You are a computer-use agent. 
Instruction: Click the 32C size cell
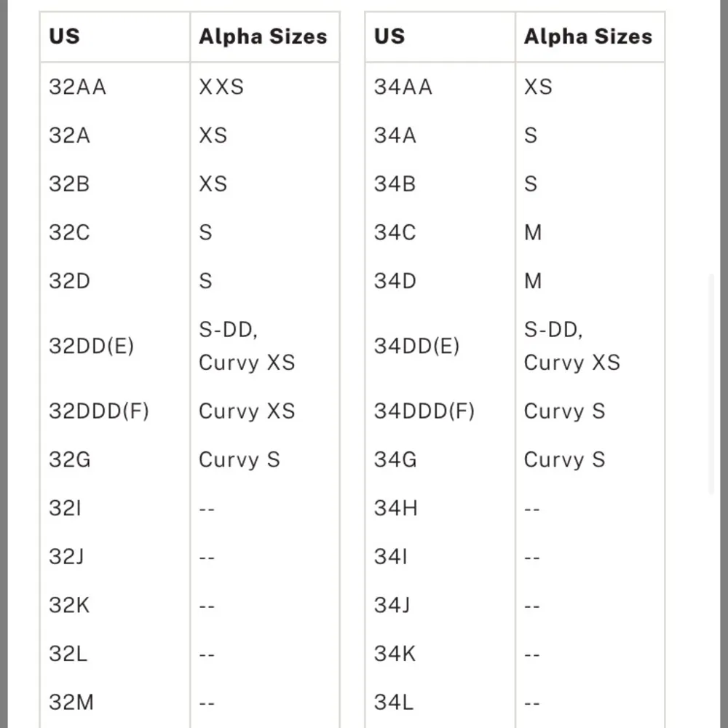[x=70, y=233]
